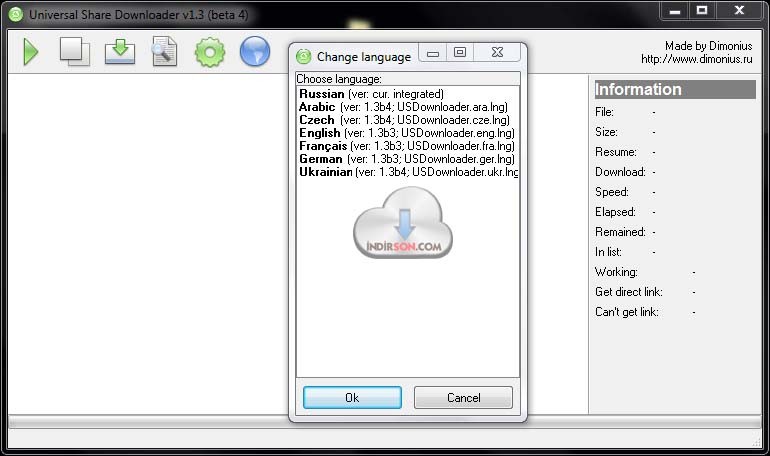Viewport: 770px width, 456px height.
Task: Select Russian in the language list
Action: (x=408, y=94)
